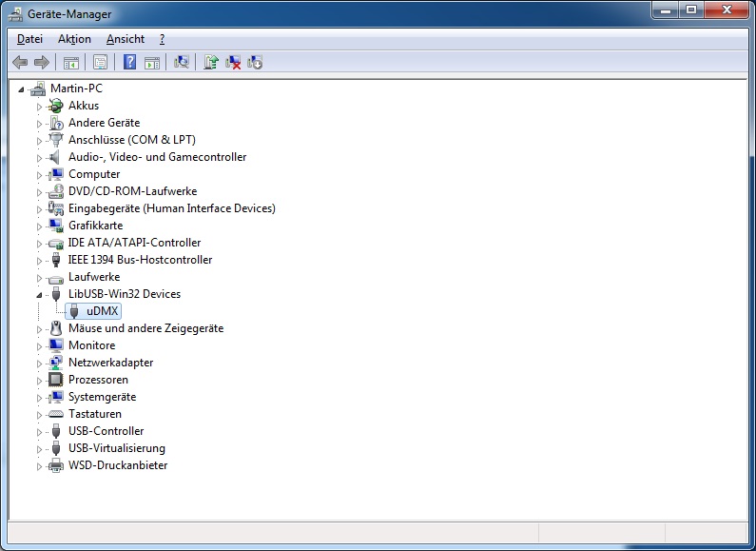Open the Properties toolbar icon
756x551 pixels.
[100, 62]
